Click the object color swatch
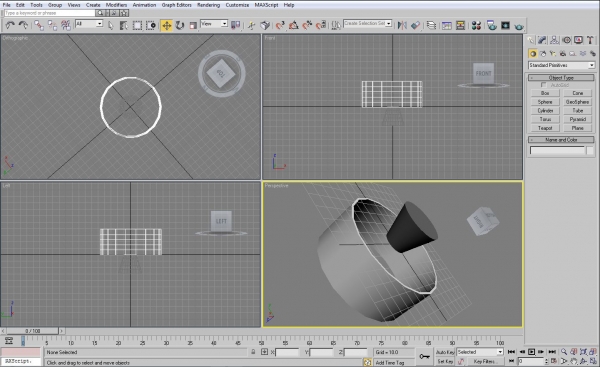 coord(590,150)
